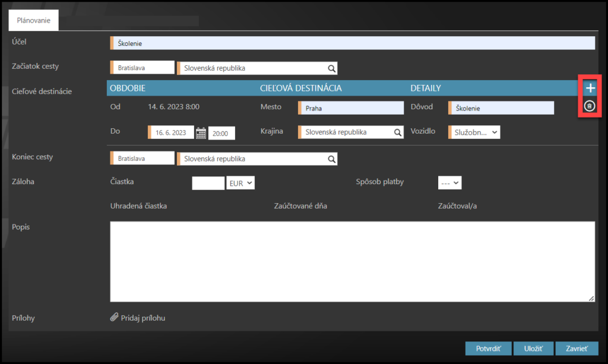Close the form with Zavrieť
Screen dimensions: 608x364
(577, 349)
